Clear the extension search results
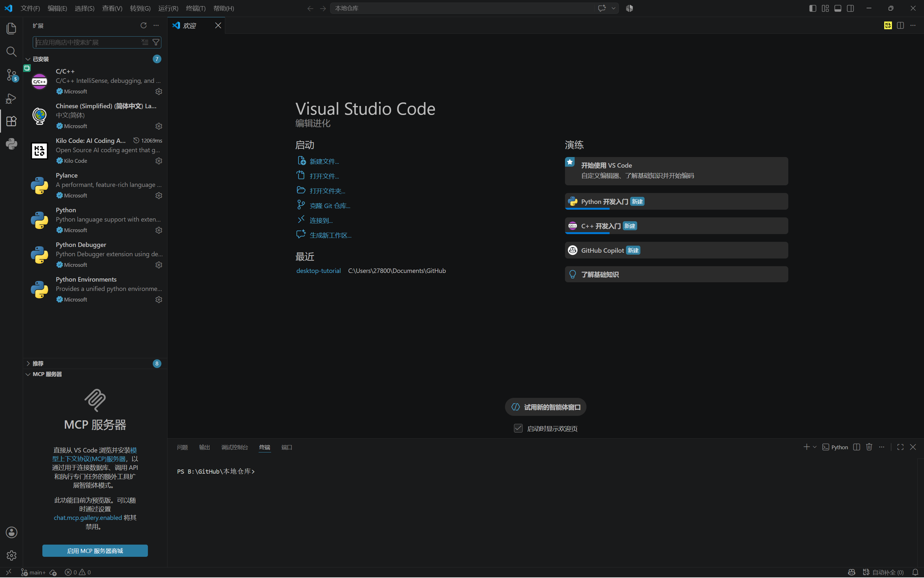Screen dimensions: 924x578 point(145,42)
